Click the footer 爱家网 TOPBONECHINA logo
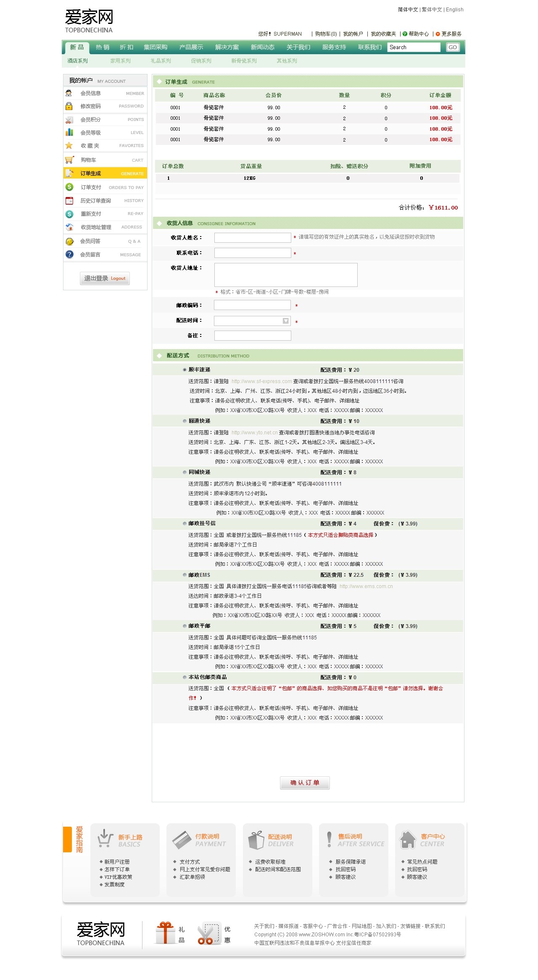 (101, 934)
